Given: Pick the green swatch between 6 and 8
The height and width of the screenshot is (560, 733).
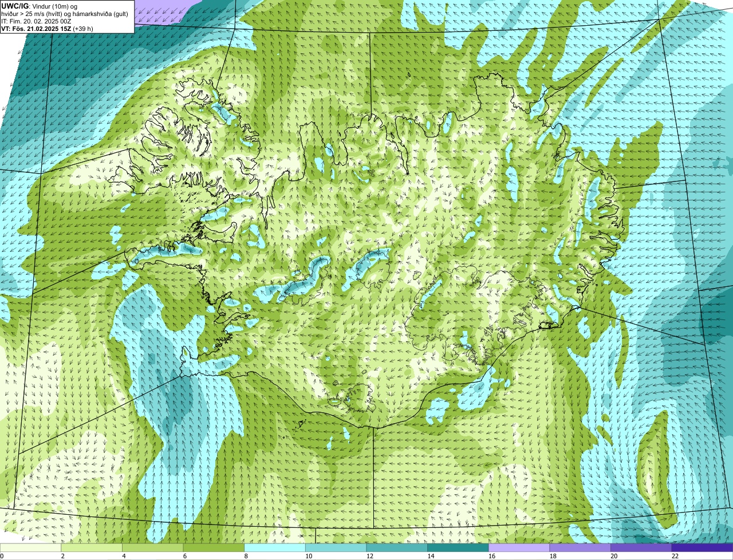Looking at the screenshot, I should click(214, 547).
